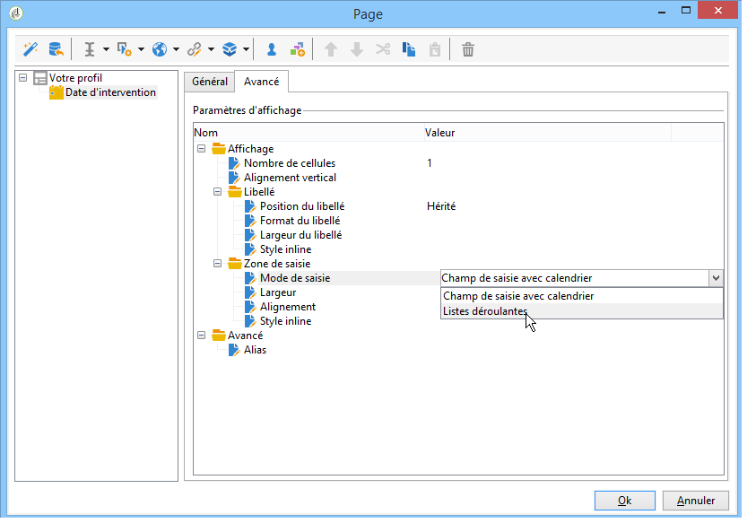Click the selection controls icon with gear
Screen dimensions: 756x532
125,49
